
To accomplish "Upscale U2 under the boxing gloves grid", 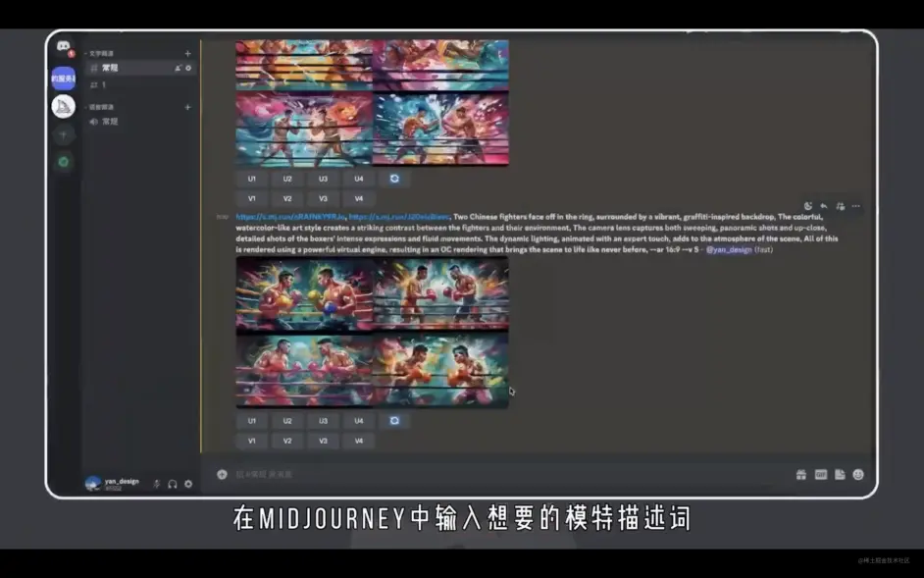I will (x=287, y=421).
